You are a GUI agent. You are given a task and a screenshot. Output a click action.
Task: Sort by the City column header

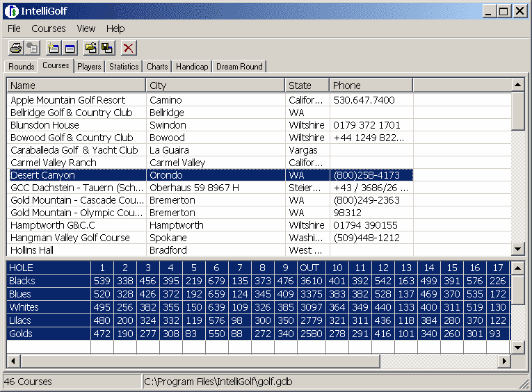click(x=216, y=85)
